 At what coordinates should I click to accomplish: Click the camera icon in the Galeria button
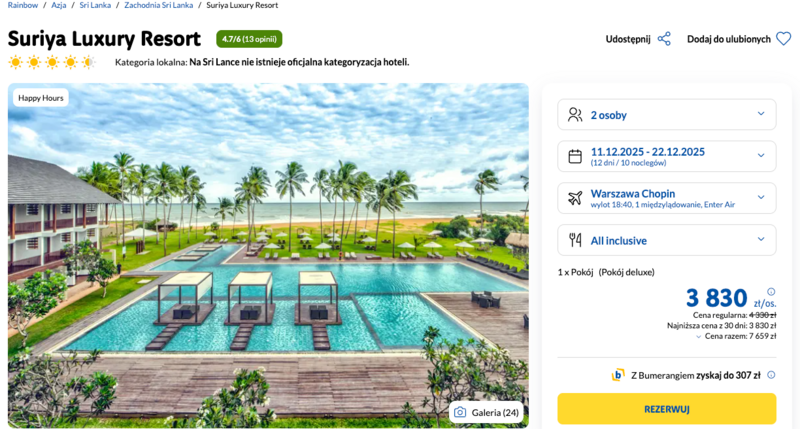pos(460,412)
